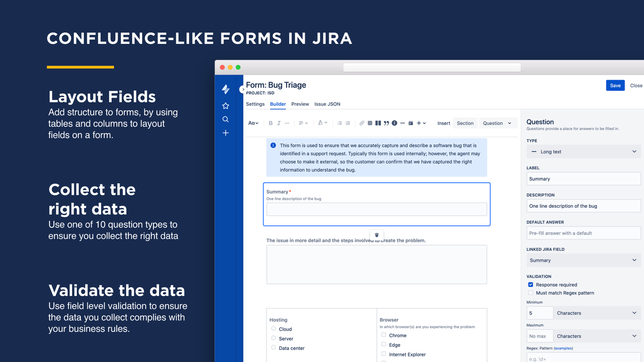Click the browser address bar

(x=432, y=67)
